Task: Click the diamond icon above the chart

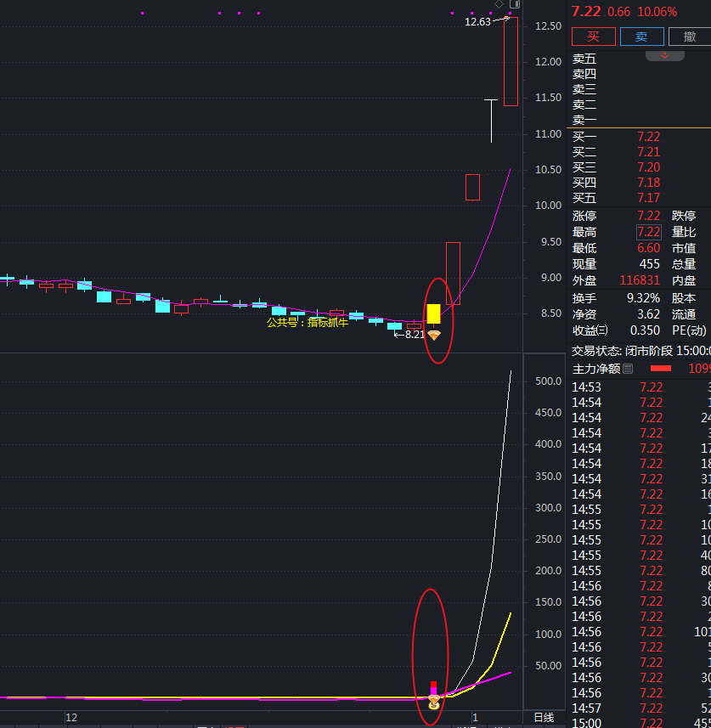Action: pos(499,4)
